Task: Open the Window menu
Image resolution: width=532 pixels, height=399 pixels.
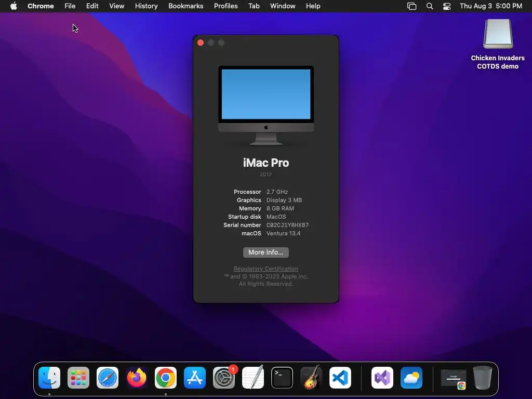Action: tap(283, 6)
